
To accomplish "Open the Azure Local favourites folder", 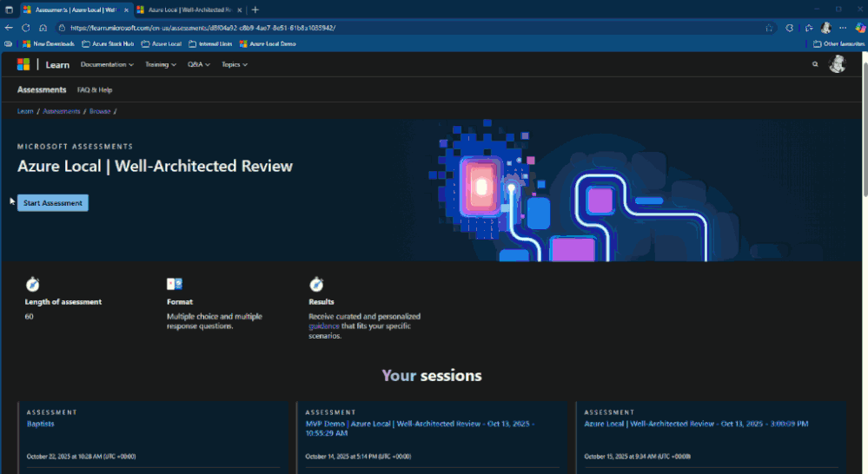I will 162,43.
